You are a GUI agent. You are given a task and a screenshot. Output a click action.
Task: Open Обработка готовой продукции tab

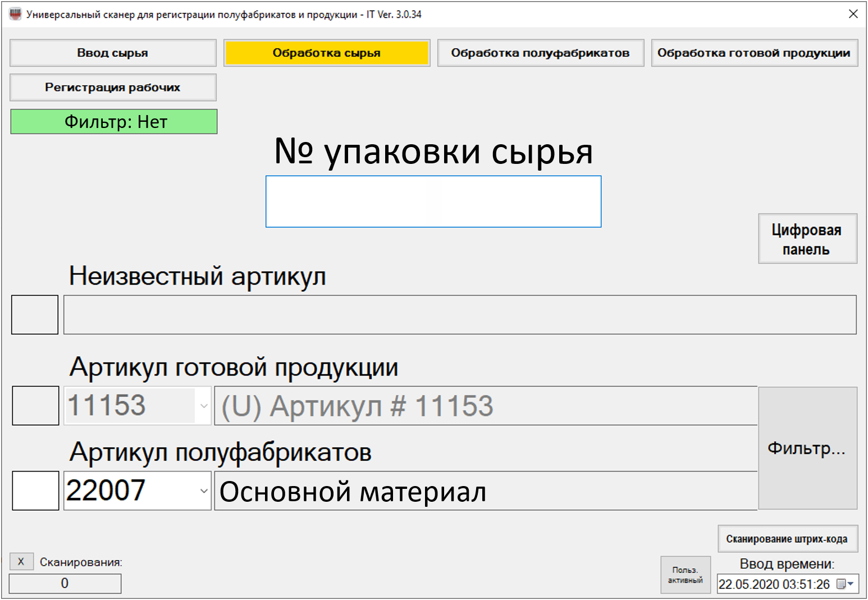754,53
